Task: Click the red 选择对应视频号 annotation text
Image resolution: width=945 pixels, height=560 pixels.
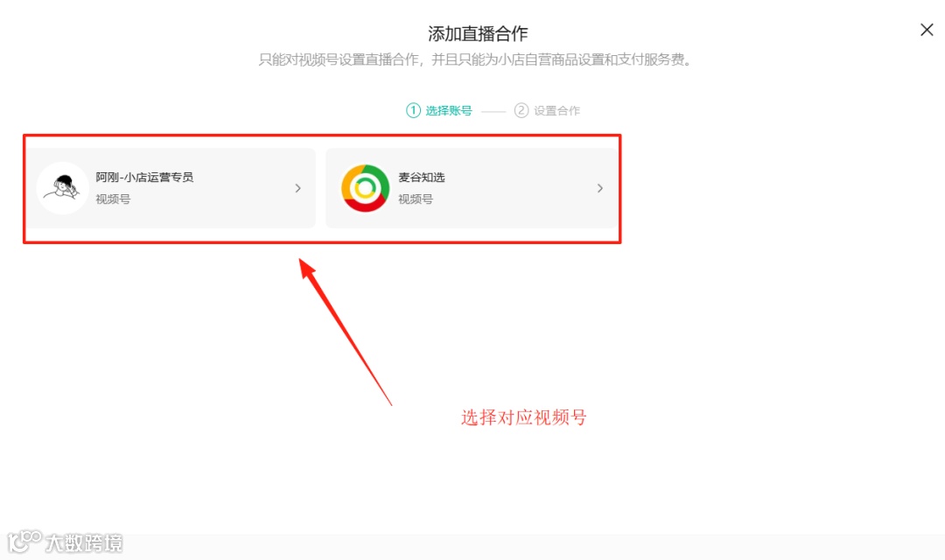Action: [x=524, y=417]
